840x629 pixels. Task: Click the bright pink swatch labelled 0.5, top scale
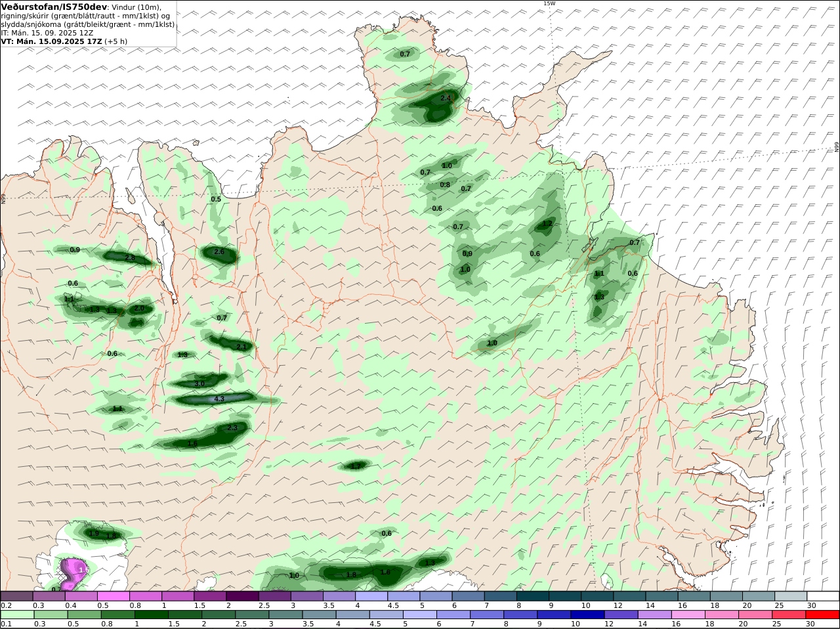tap(113, 596)
